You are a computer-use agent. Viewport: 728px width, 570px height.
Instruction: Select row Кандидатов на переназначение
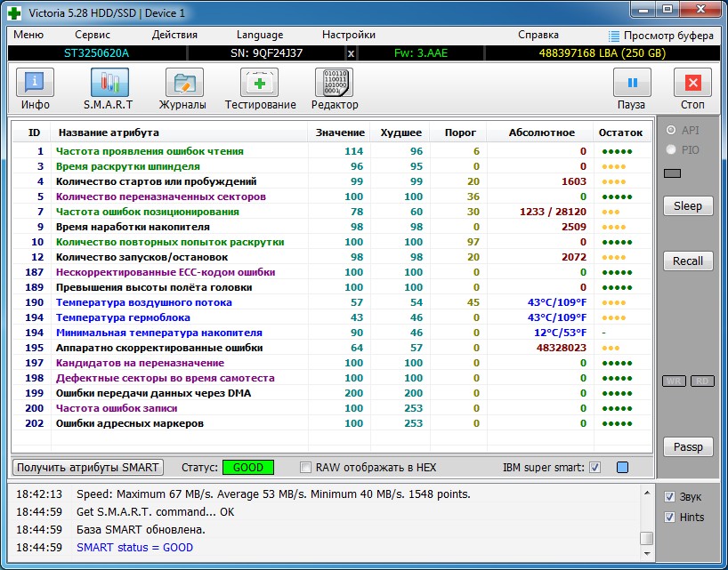(x=331, y=363)
